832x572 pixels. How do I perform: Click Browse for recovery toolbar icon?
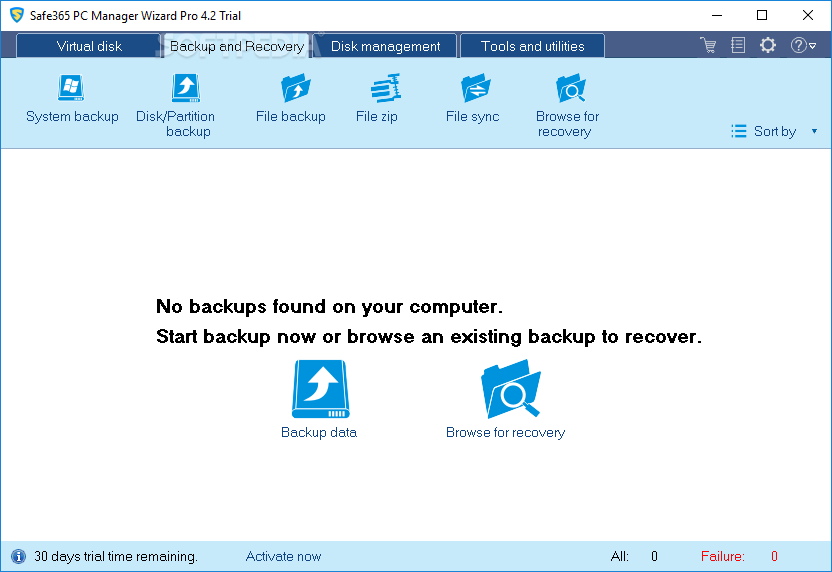[x=571, y=88]
